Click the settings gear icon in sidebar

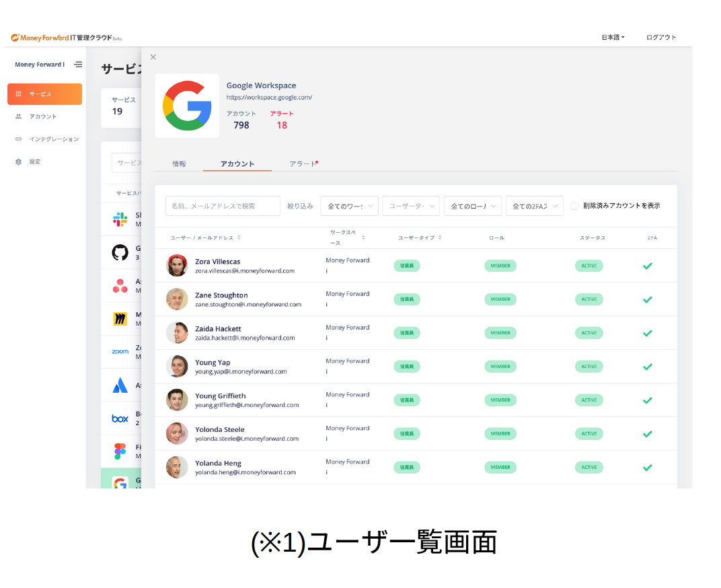tap(18, 161)
